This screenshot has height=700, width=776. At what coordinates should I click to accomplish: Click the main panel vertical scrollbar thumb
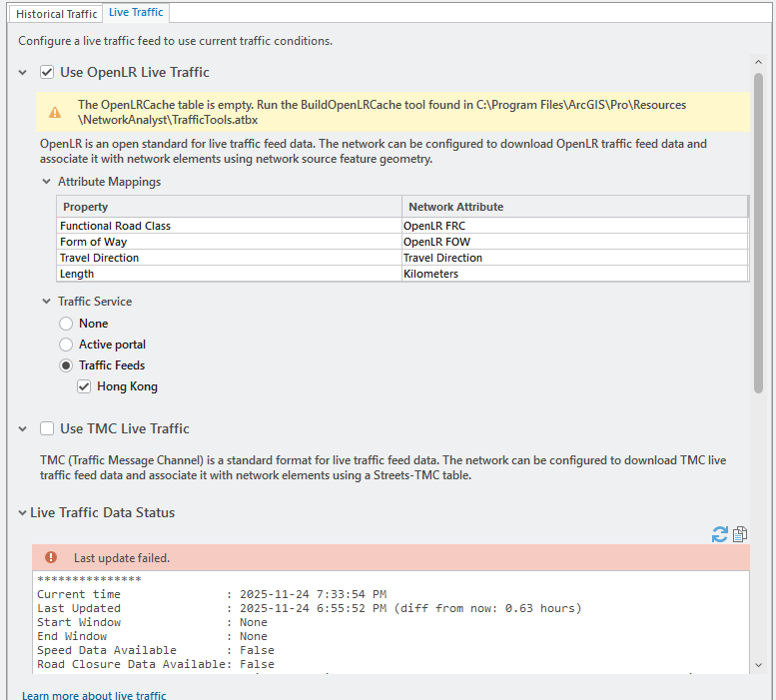758,233
